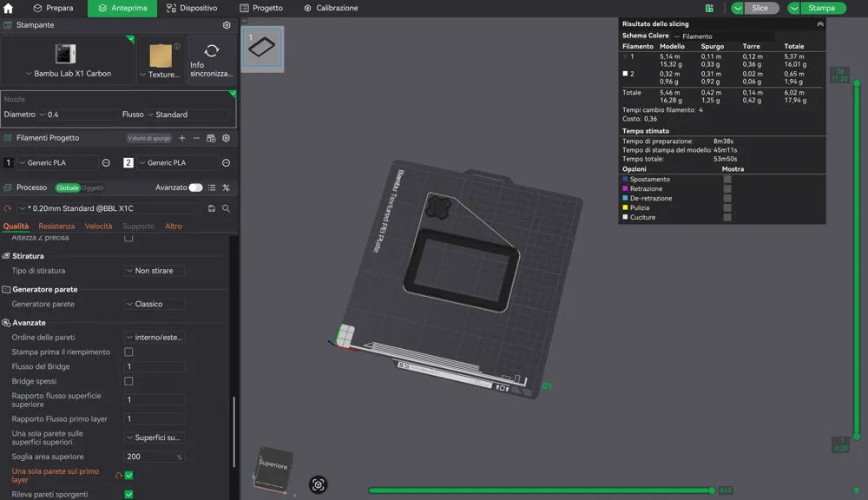This screenshot has height=500, width=868.
Task: Open Generatore parete Classico dropdown
Action: (155, 304)
